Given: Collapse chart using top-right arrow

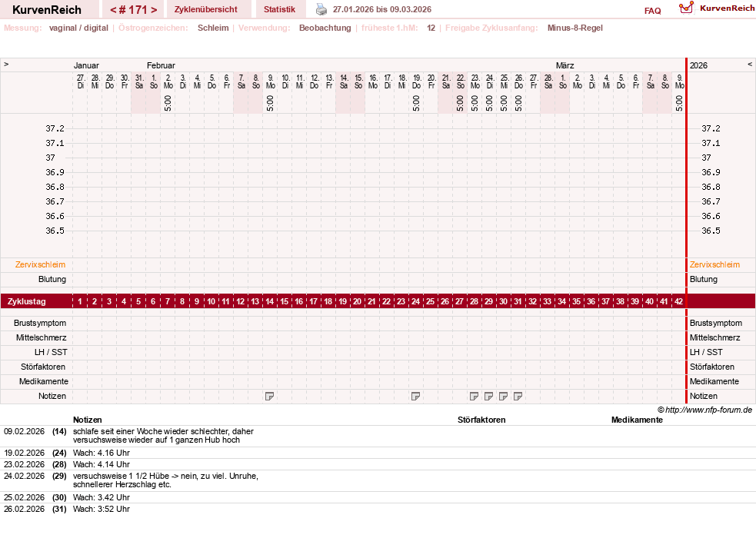Looking at the screenshot, I should [x=750, y=64].
